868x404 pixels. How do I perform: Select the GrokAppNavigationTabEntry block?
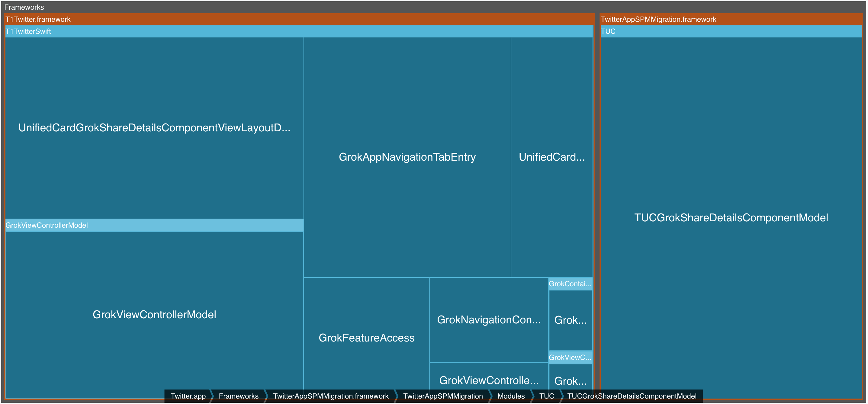[x=407, y=157]
